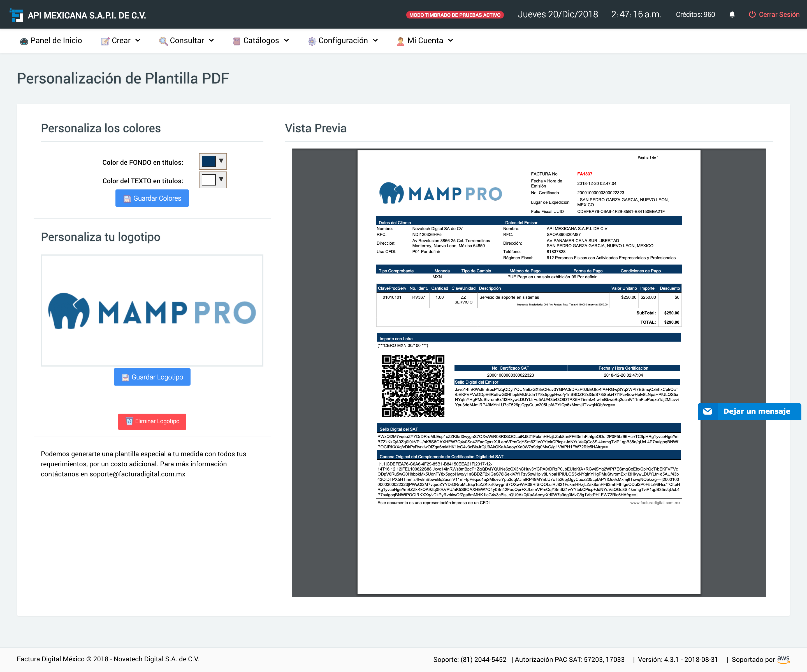Screen dimensions: 807x672
Task: Open the Crear menu
Action: coord(121,41)
